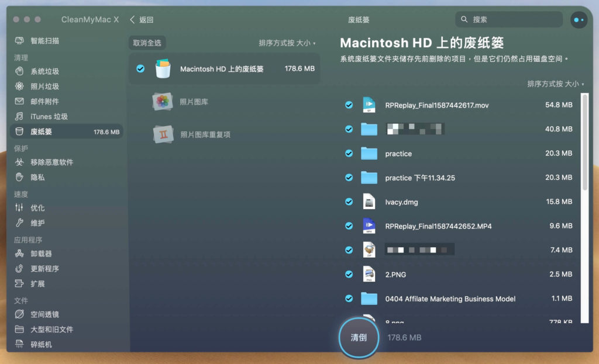
Task: Click the 54.8 MB size value
Action: pyautogui.click(x=559, y=105)
